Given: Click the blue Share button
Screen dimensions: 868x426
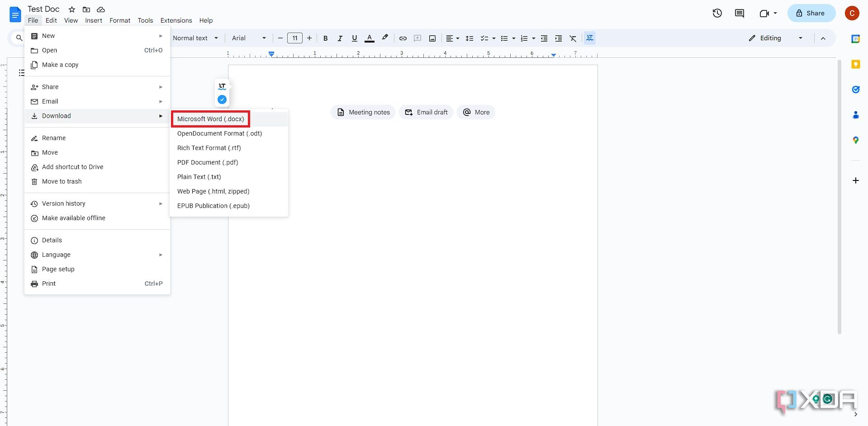Looking at the screenshot, I should point(811,13).
